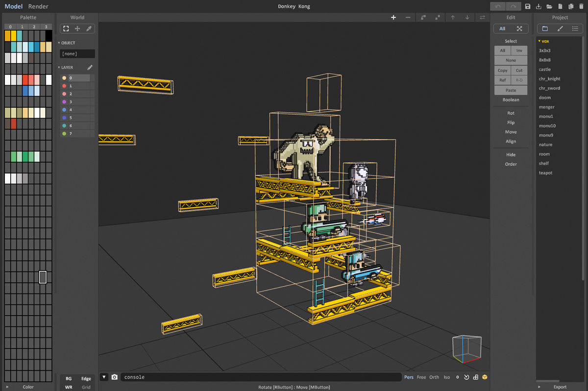
Task: Pick the bright red swatch in palette
Action: point(25,80)
